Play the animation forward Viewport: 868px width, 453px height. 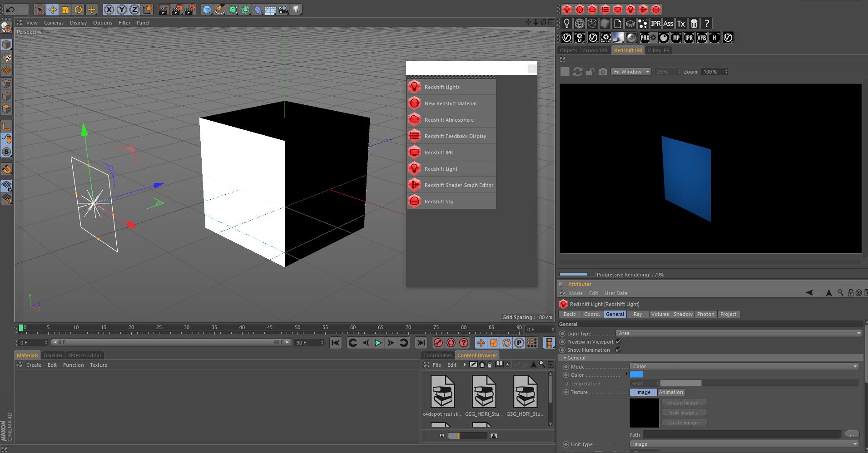(x=378, y=343)
